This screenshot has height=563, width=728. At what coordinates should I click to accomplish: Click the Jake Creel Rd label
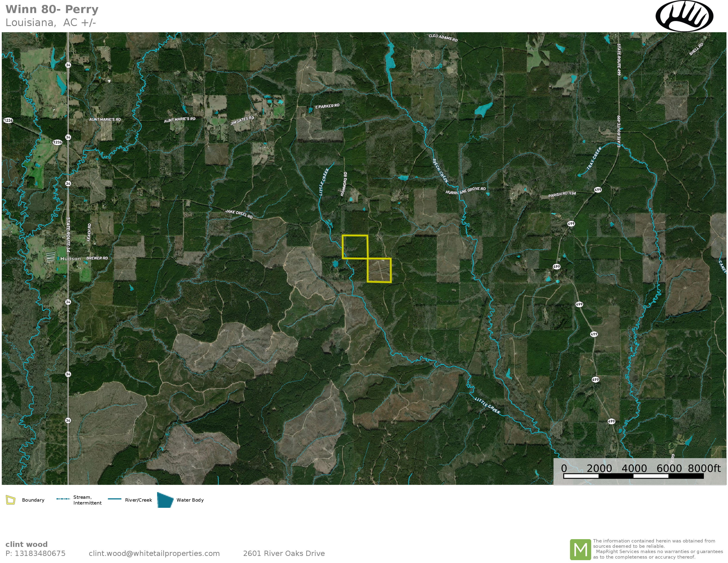(x=239, y=214)
